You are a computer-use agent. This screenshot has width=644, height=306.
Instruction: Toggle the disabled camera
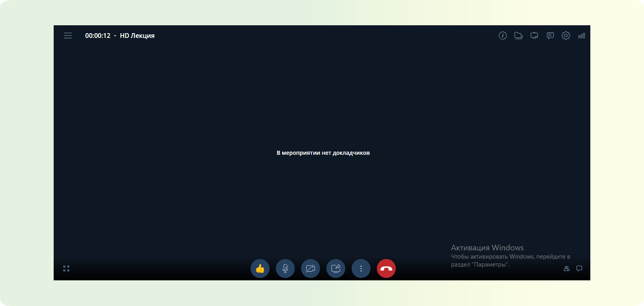point(311,268)
